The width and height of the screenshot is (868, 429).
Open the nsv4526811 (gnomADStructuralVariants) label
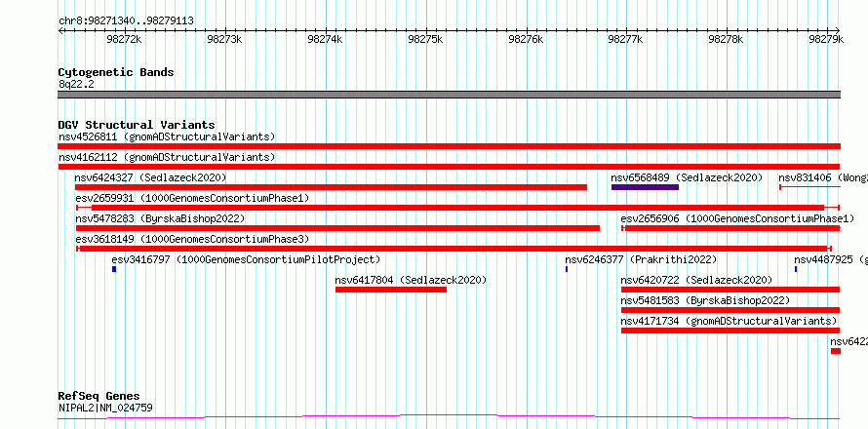[x=167, y=136]
